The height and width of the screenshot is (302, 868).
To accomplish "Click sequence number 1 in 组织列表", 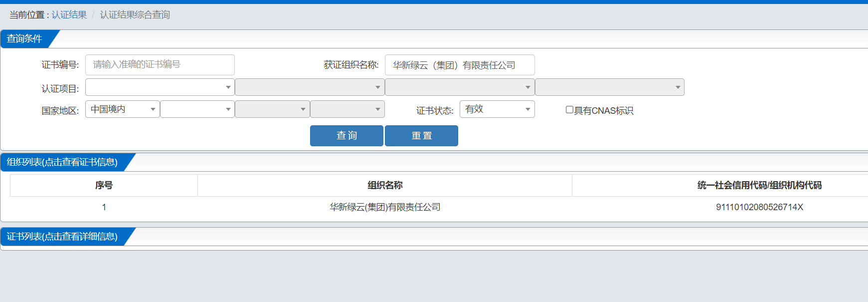I will coord(104,207).
